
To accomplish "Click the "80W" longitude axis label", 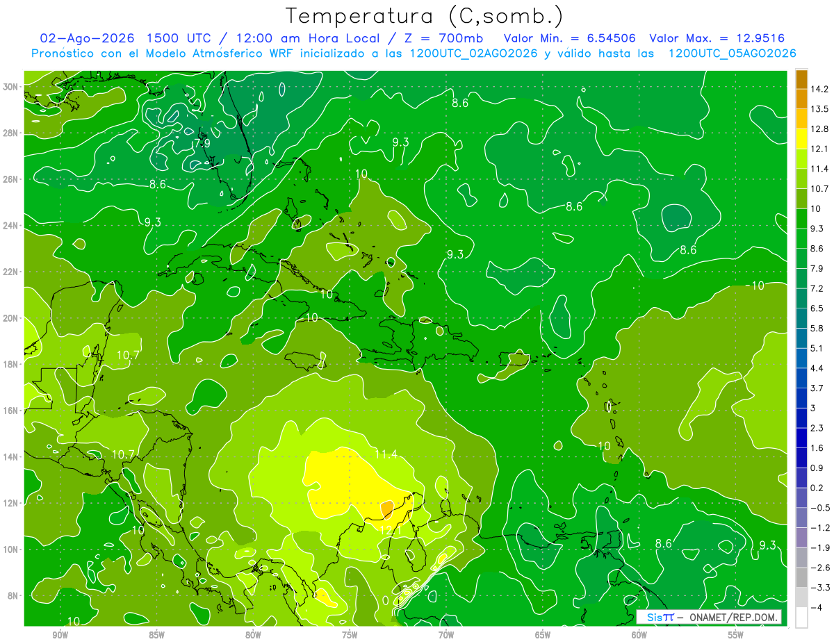I will click(253, 635).
